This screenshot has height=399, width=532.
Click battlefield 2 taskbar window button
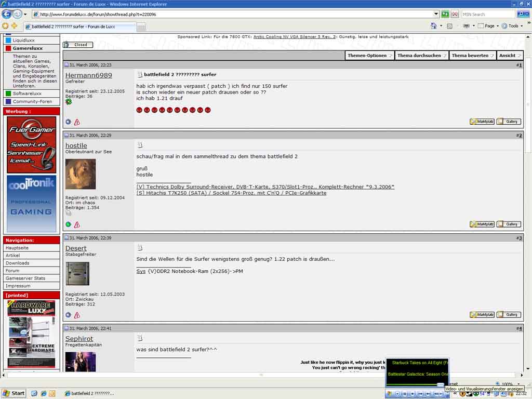pyautogui.click(x=90, y=393)
